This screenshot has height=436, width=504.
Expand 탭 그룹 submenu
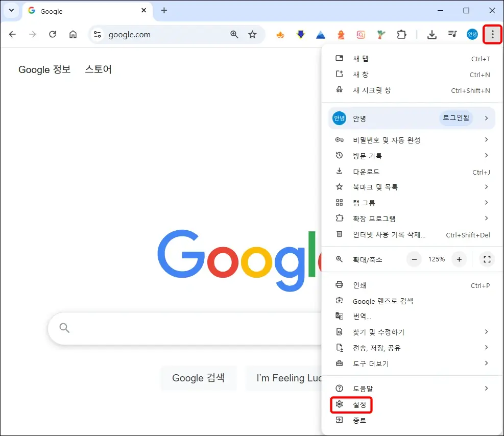pos(413,203)
